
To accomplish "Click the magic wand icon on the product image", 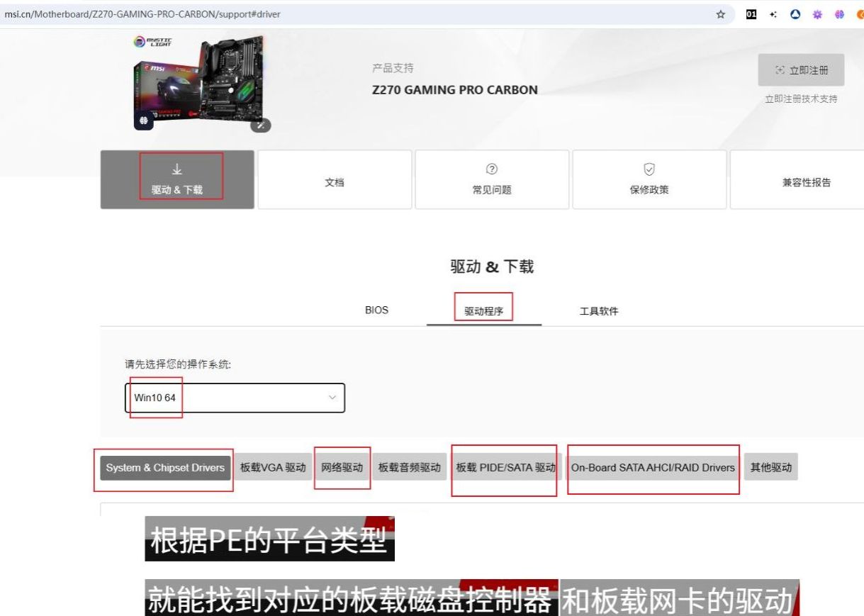I will (x=261, y=125).
